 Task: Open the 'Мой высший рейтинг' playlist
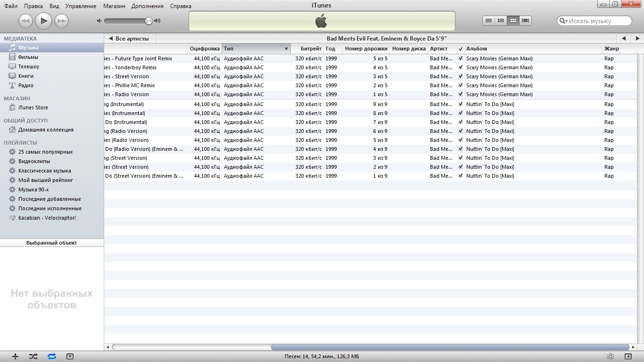[x=52, y=180]
